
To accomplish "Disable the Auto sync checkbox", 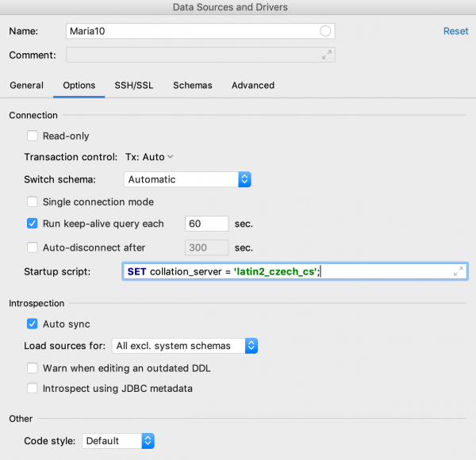I will tap(33, 324).
